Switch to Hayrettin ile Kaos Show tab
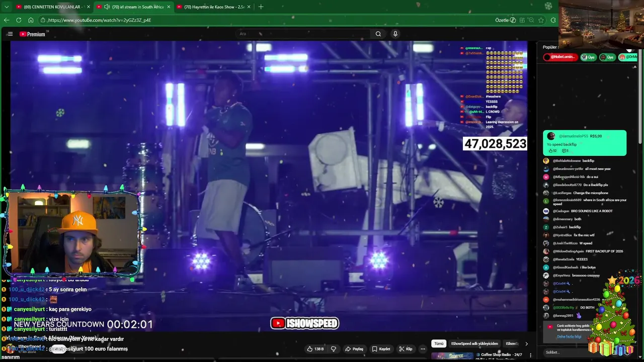The image size is (644, 362). (213, 7)
